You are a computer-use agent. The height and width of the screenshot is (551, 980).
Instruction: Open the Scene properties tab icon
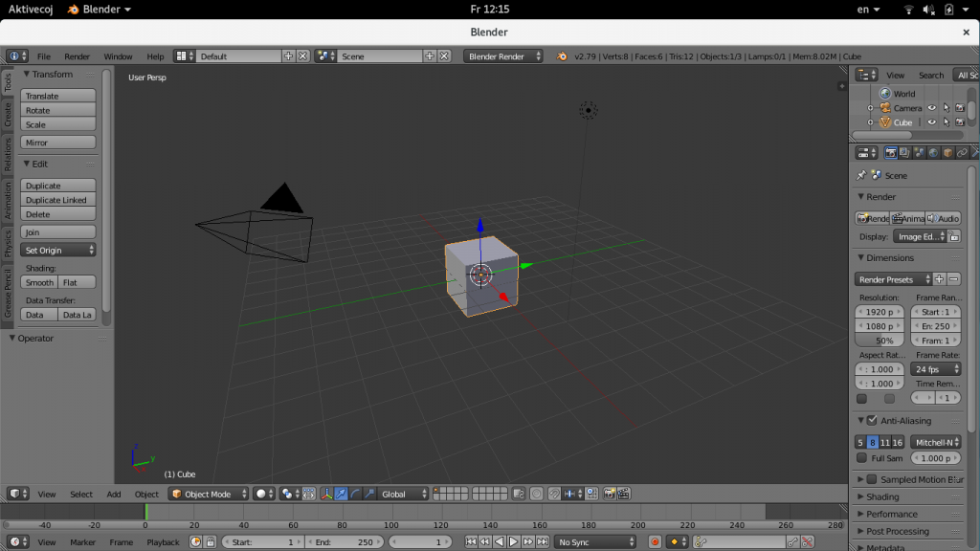pyautogui.click(x=919, y=152)
